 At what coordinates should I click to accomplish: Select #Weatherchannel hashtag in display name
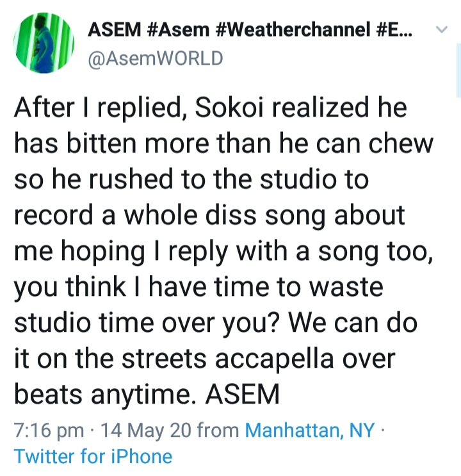pyautogui.click(x=293, y=29)
